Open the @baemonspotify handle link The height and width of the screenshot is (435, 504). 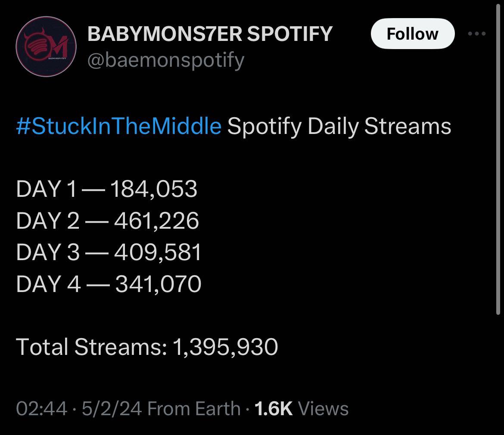[x=166, y=60]
